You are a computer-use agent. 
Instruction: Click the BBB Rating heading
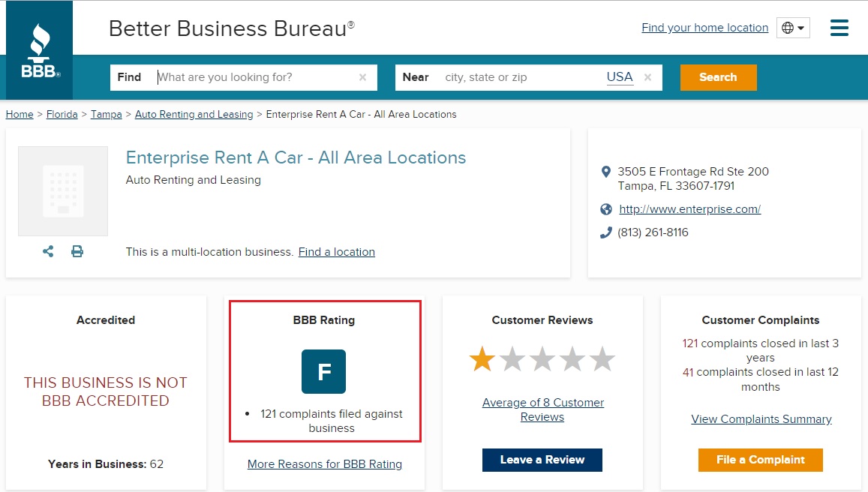(324, 320)
